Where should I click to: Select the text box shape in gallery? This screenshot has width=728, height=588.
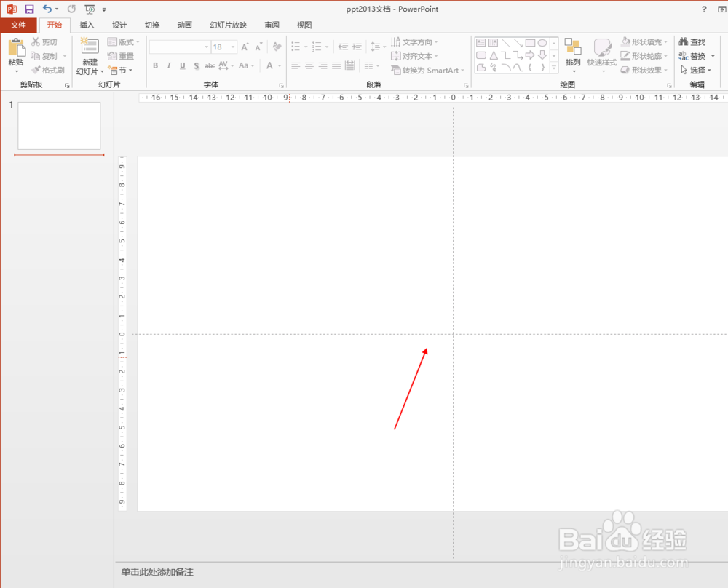(481, 43)
